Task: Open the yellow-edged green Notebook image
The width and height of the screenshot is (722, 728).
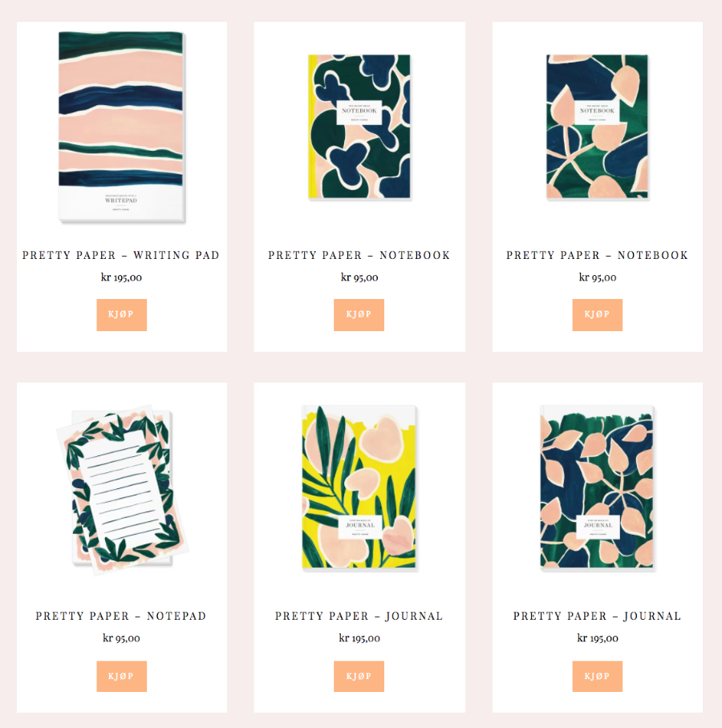Action: tap(359, 127)
